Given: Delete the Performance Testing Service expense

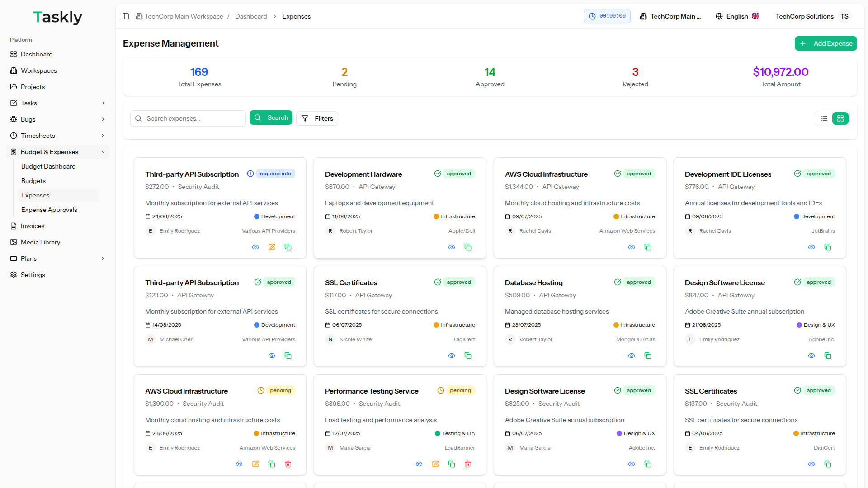Looking at the screenshot, I should [x=468, y=464].
